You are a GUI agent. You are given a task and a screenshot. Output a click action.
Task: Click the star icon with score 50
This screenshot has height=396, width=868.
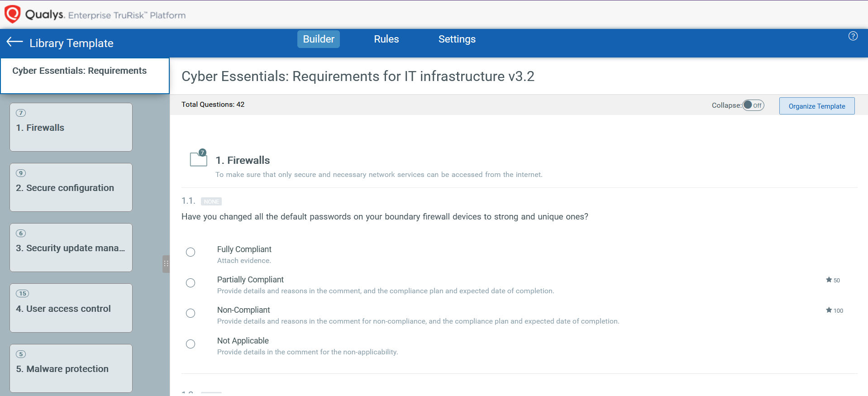pyautogui.click(x=829, y=280)
